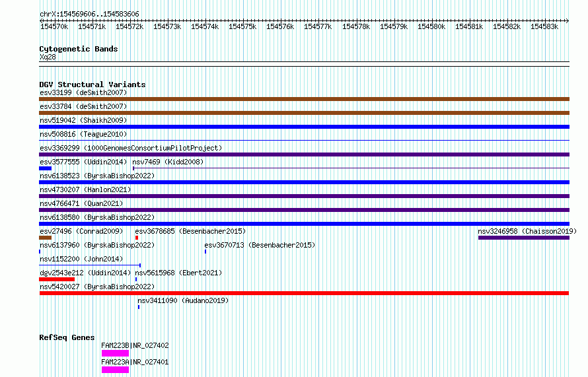Image resolution: width=588 pixels, height=377 pixels.
Task: Click the Cytogenetic Bands track title
Action: 79,49
